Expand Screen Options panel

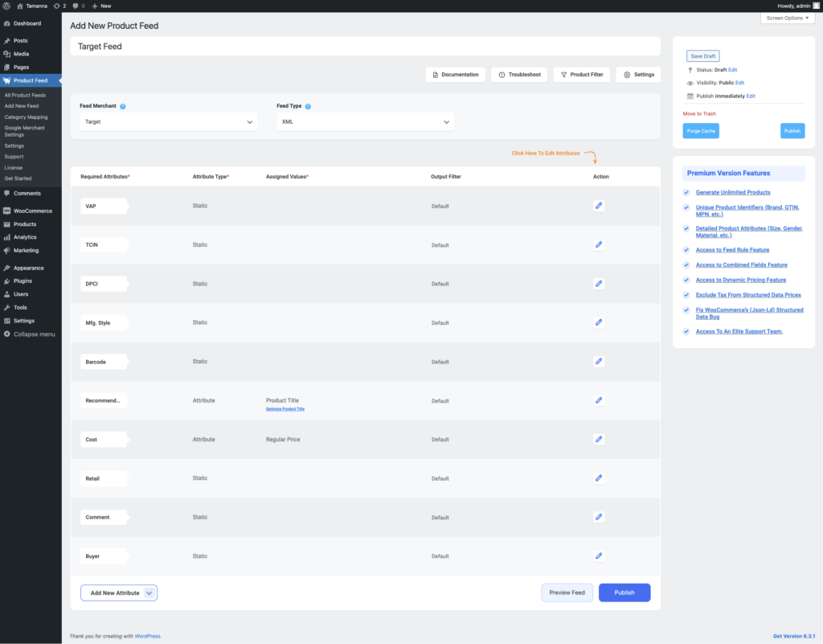pos(788,18)
